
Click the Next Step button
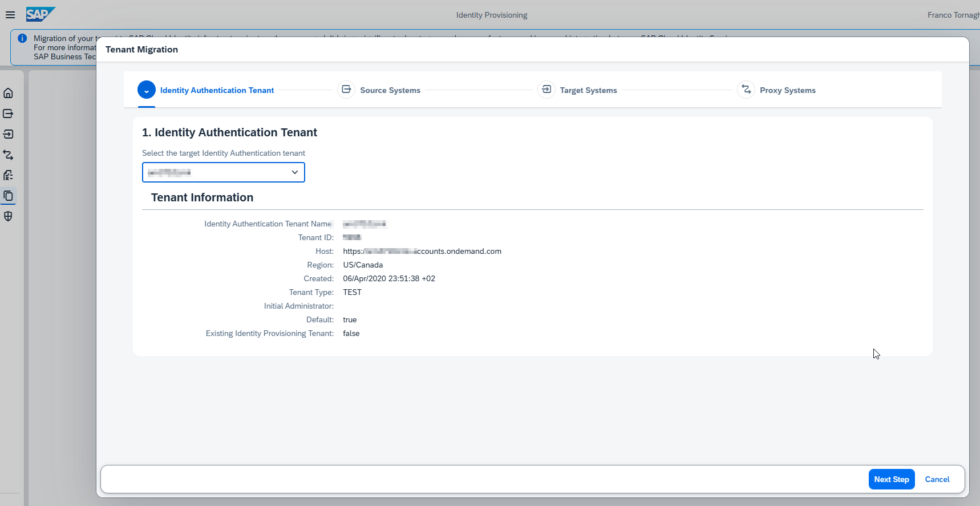point(892,479)
